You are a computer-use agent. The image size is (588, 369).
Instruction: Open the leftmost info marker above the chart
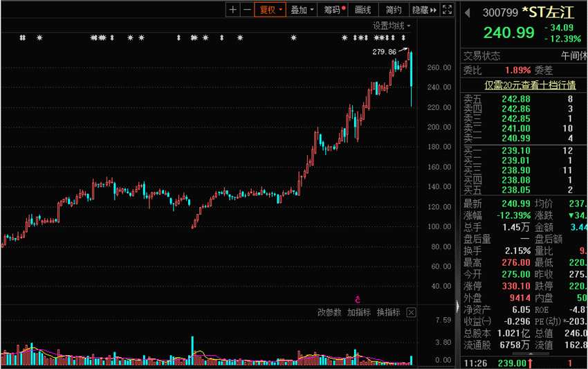click(23, 37)
